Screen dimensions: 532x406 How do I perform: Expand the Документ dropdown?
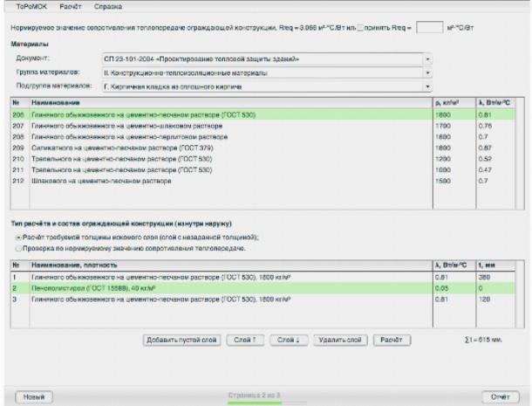(x=267, y=58)
